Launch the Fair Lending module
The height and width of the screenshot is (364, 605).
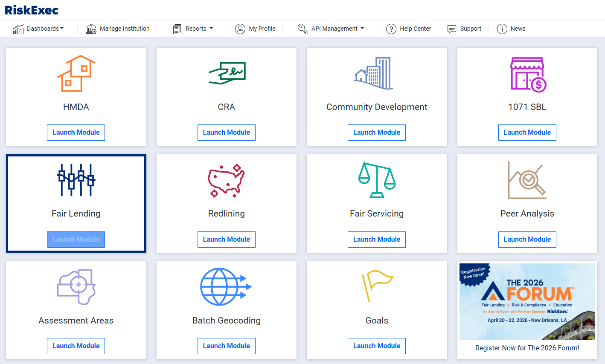(x=76, y=240)
